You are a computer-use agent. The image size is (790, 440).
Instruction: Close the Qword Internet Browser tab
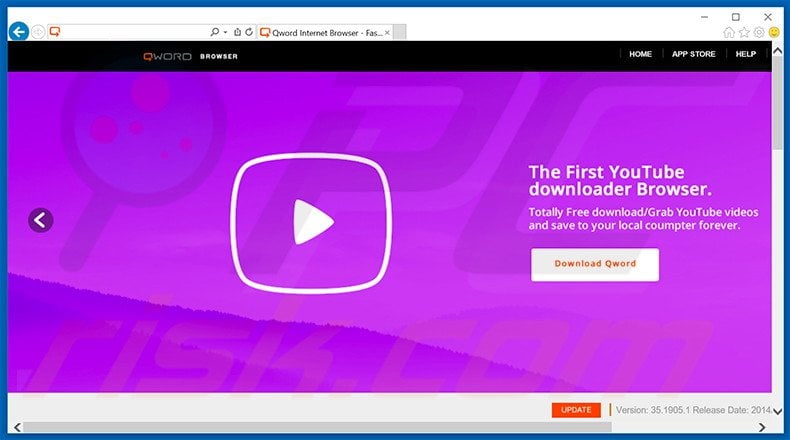[x=387, y=33]
